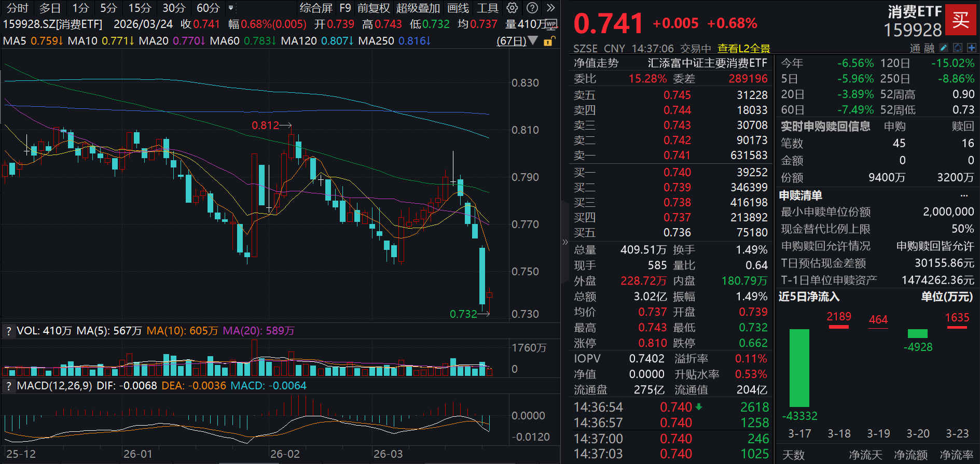Toggle the 前复权 price adjustment mode

[373, 8]
